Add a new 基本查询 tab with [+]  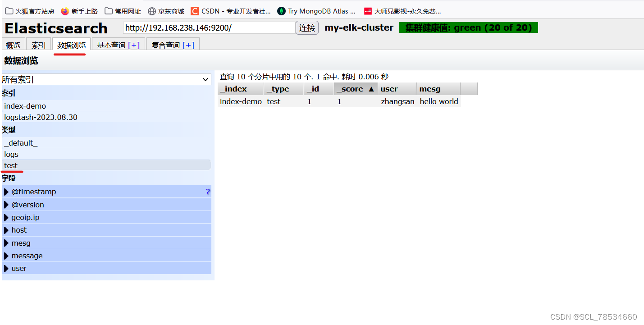[x=134, y=45]
